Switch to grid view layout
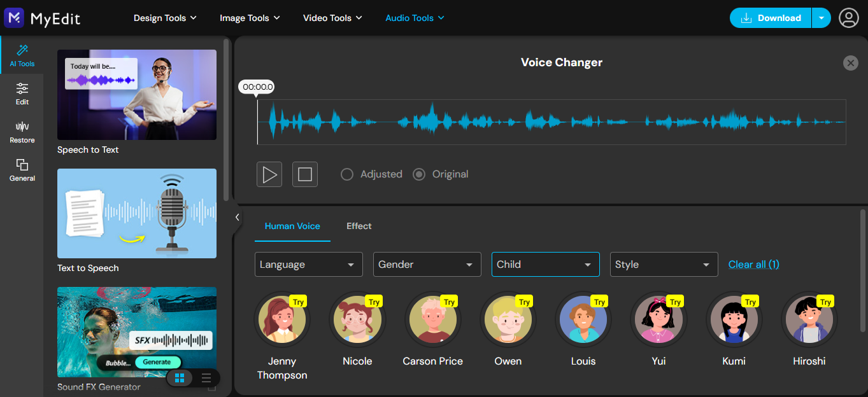Screen dimensions: 868x397 point(179,378)
